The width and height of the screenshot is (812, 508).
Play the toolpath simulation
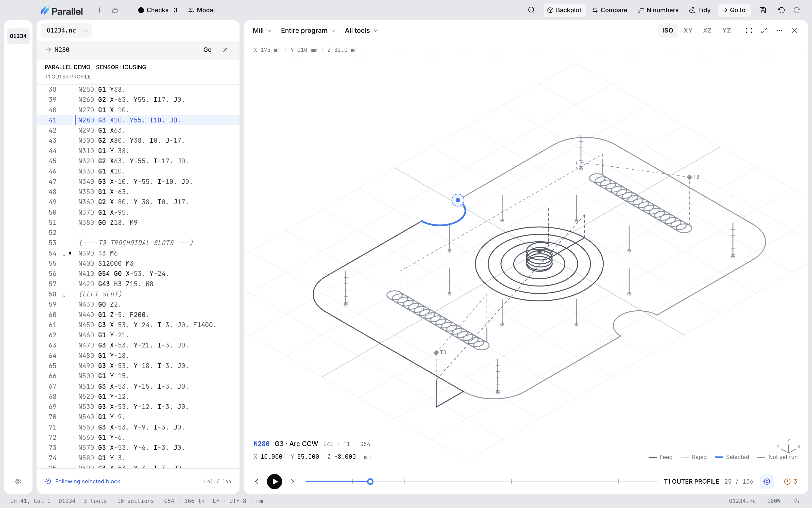[x=275, y=482]
